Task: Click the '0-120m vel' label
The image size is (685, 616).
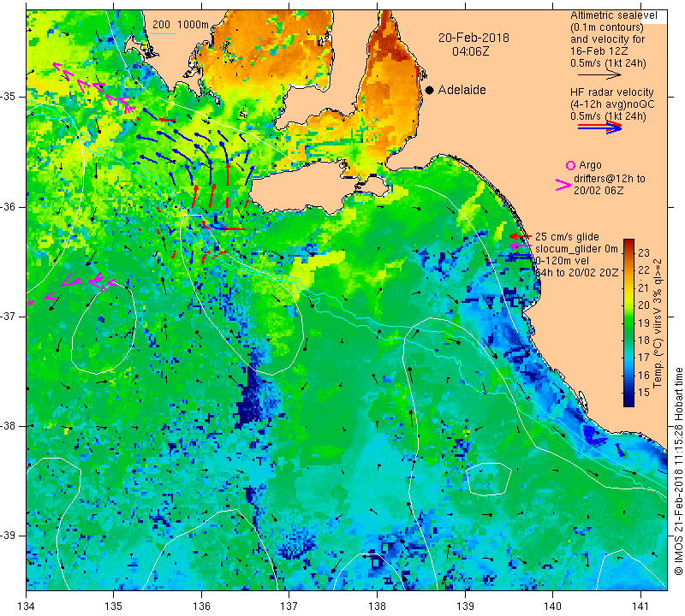Action: point(562,261)
